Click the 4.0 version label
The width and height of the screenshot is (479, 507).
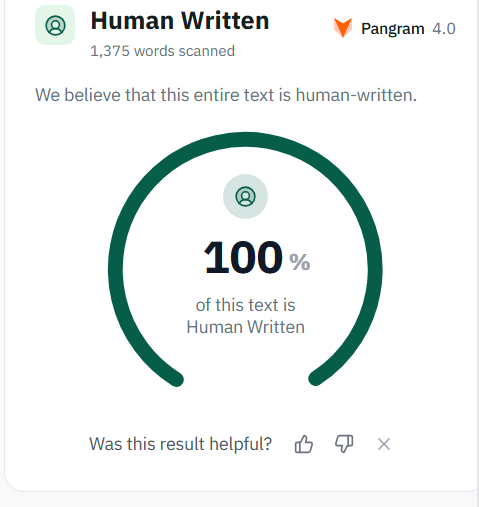click(444, 29)
